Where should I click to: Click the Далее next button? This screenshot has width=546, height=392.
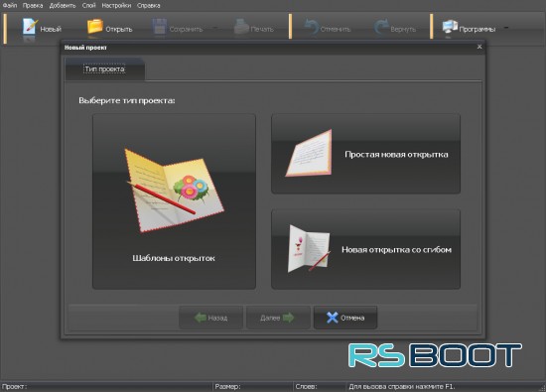(278, 318)
